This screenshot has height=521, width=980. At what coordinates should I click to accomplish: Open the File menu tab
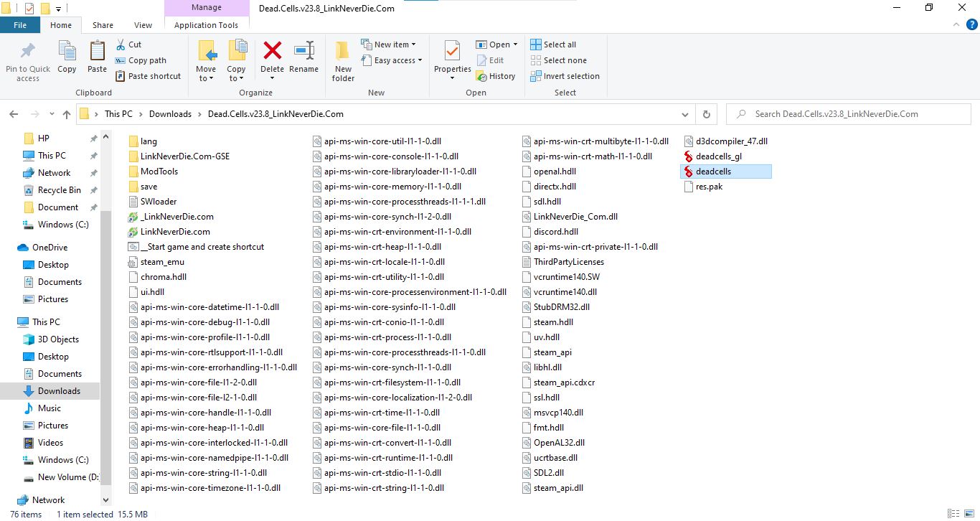point(20,25)
